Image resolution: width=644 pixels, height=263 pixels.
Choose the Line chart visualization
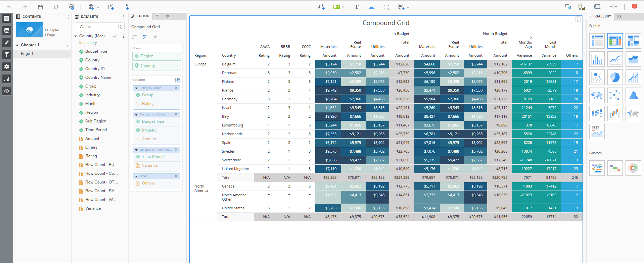(x=615, y=59)
